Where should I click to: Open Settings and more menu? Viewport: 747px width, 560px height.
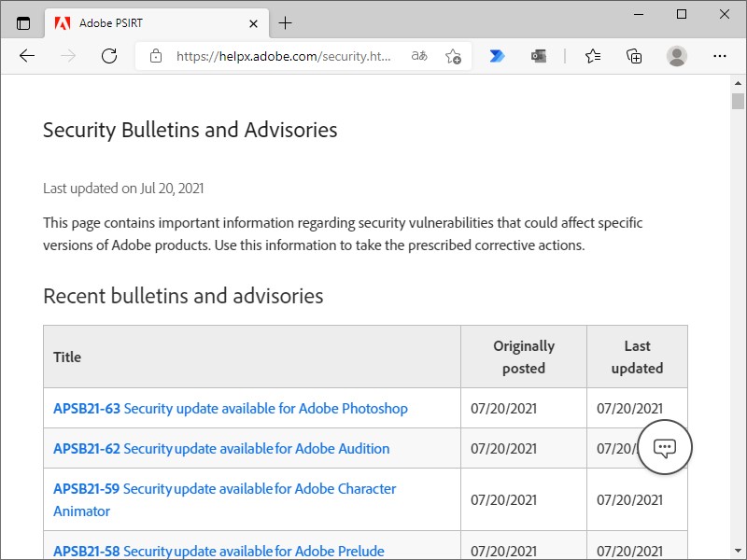click(720, 56)
